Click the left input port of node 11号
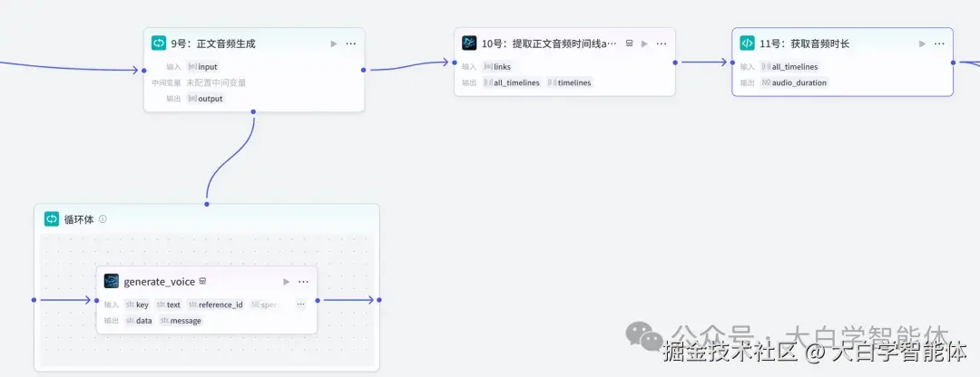980x377 pixels. [x=732, y=62]
